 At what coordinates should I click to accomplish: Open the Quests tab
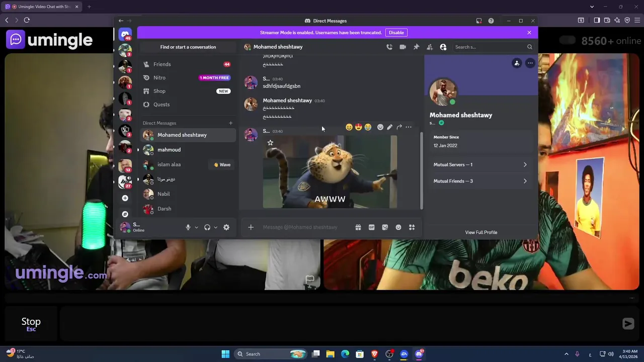tap(187, 105)
